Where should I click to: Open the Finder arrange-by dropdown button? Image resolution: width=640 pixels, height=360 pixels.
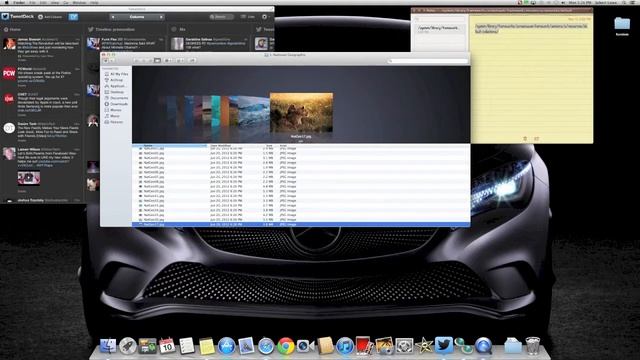coord(168,60)
